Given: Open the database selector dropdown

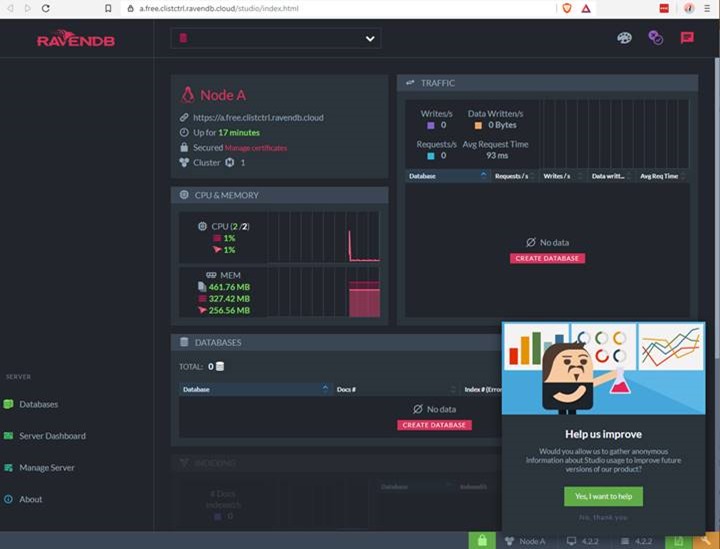Looking at the screenshot, I should [276, 39].
